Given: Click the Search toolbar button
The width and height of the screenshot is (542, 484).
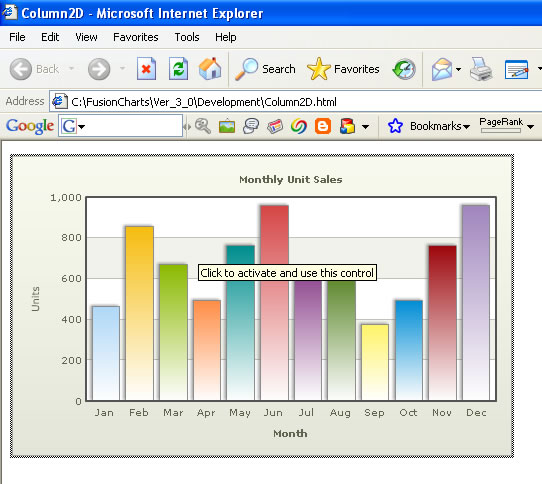Looking at the screenshot, I should tap(265, 69).
